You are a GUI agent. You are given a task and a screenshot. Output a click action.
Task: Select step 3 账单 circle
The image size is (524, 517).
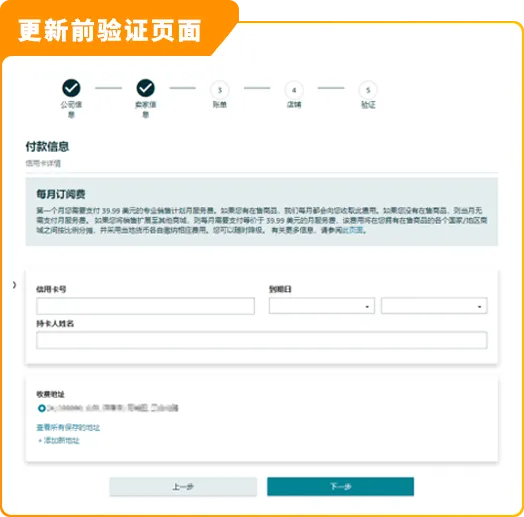tap(220, 90)
